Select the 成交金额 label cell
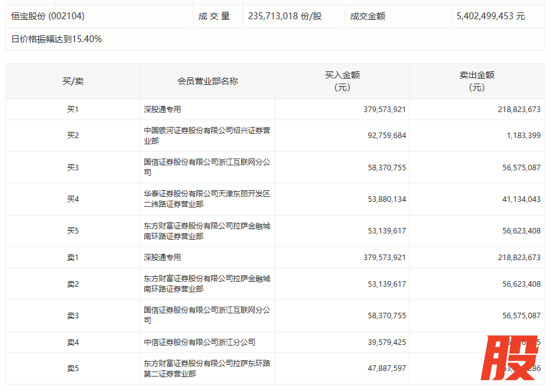Image resolution: width=551 pixels, height=392 pixels. coord(368,16)
